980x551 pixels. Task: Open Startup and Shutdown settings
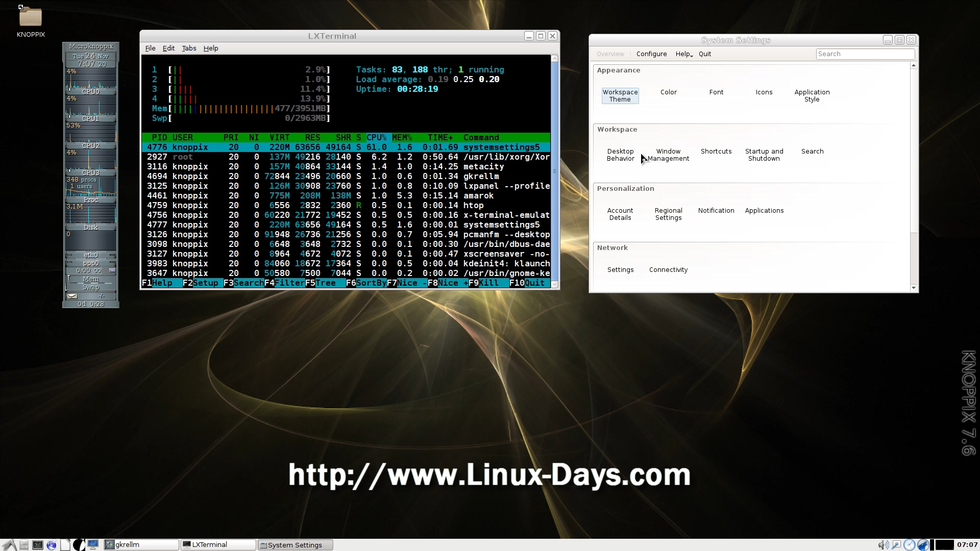coord(764,155)
